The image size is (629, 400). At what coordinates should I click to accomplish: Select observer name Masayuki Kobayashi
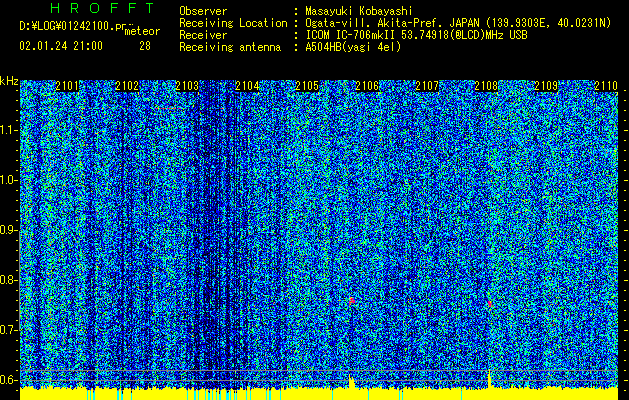coord(359,11)
